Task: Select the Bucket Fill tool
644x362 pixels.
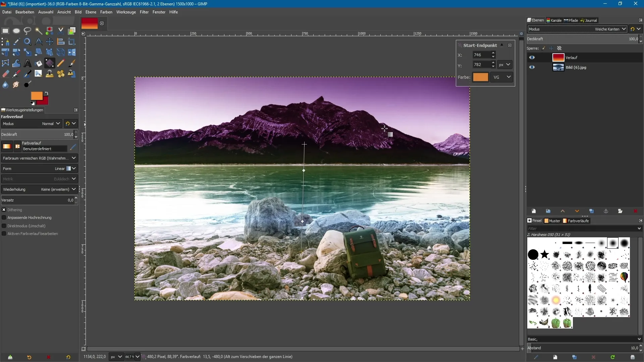Action: click(39, 63)
